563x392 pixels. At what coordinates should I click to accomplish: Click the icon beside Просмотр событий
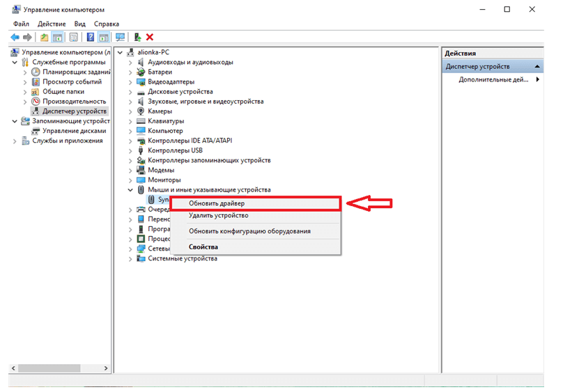pos(36,81)
